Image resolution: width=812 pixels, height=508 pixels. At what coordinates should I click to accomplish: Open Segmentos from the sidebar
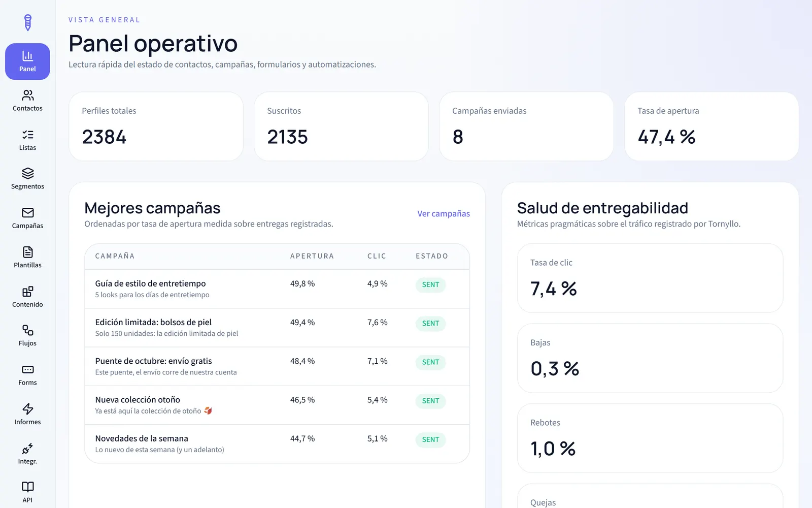pos(27,179)
